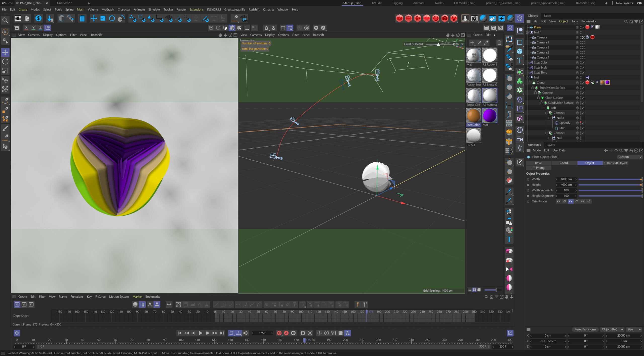644x356 pixels.
Task: Click the Play forward button
Action: (200, 333)
